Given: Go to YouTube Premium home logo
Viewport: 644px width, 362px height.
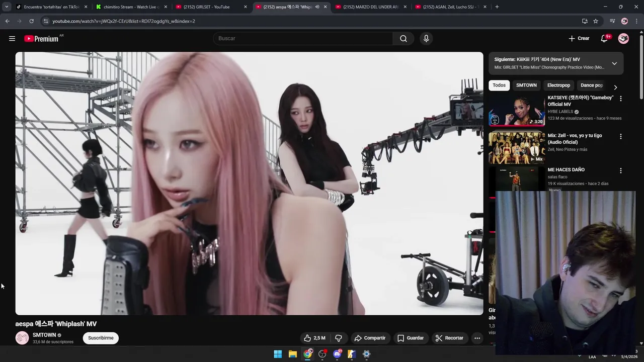Looking at the screenshot, I should click(x=41, y=39).
